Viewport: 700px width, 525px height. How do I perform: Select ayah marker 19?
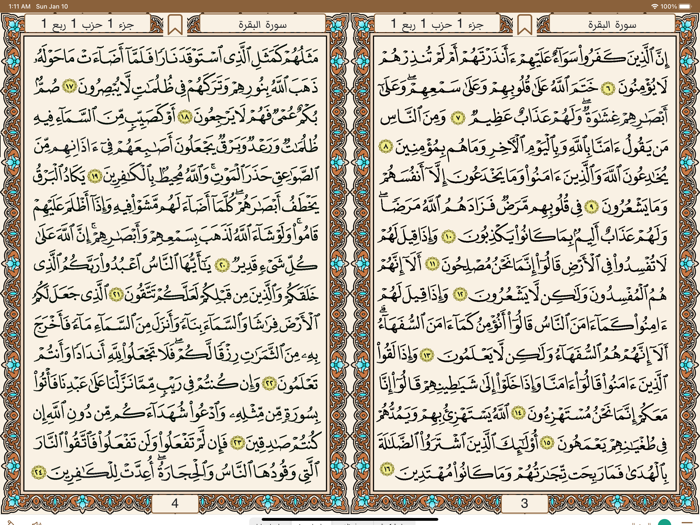click(94, 176)
